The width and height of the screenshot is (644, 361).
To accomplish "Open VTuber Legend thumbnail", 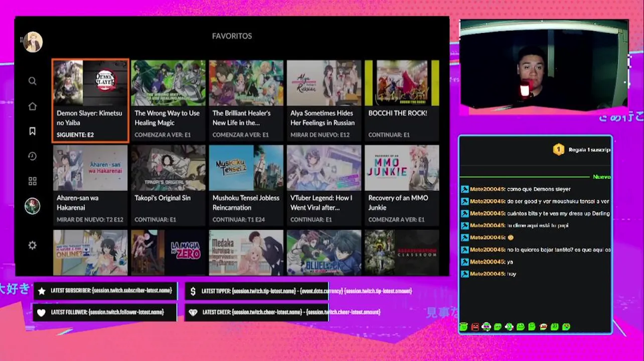I will [x=324, y=168].
